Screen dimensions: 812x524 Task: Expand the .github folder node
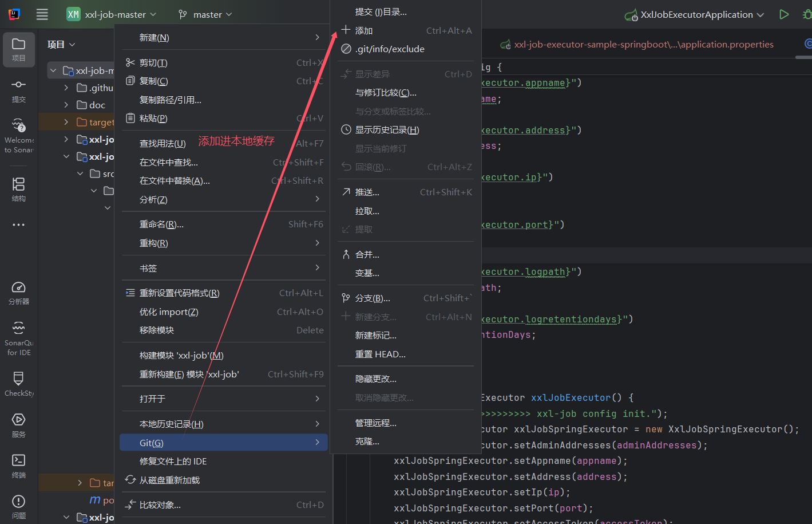[x=66, y=88]
